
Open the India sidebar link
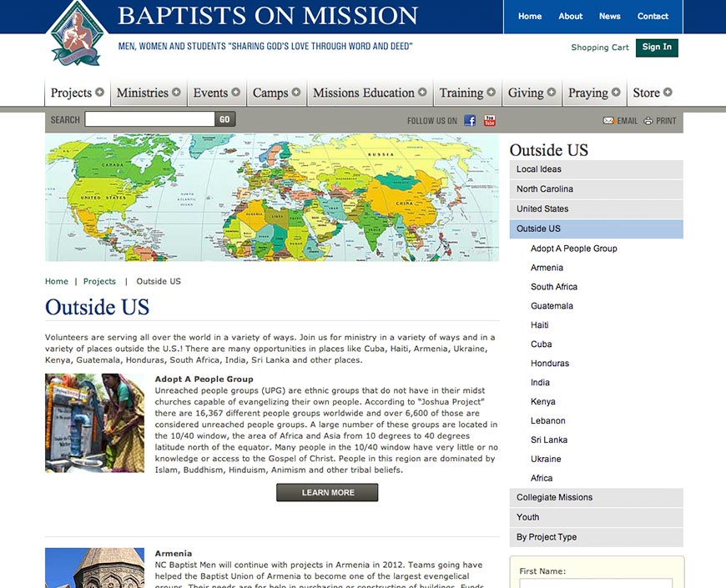540,383
